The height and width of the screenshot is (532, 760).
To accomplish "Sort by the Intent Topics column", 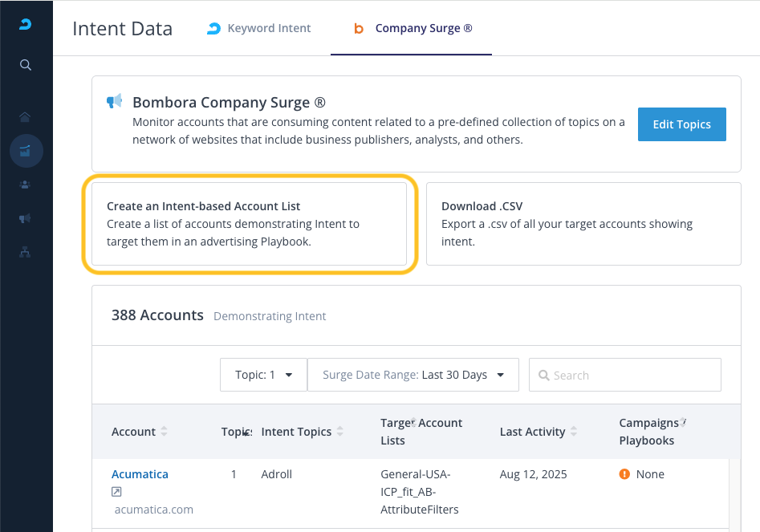I will [x=339, y=432].
